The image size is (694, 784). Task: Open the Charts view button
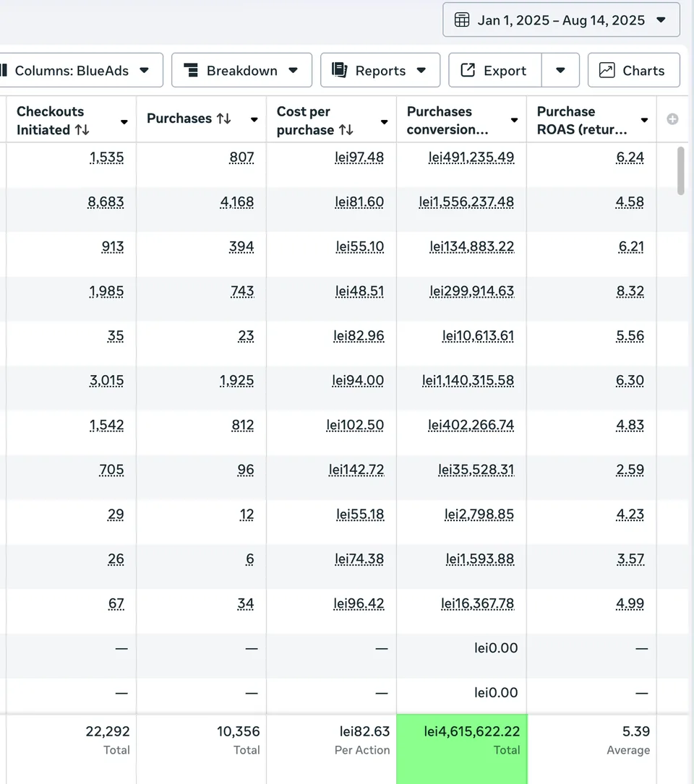634,71
